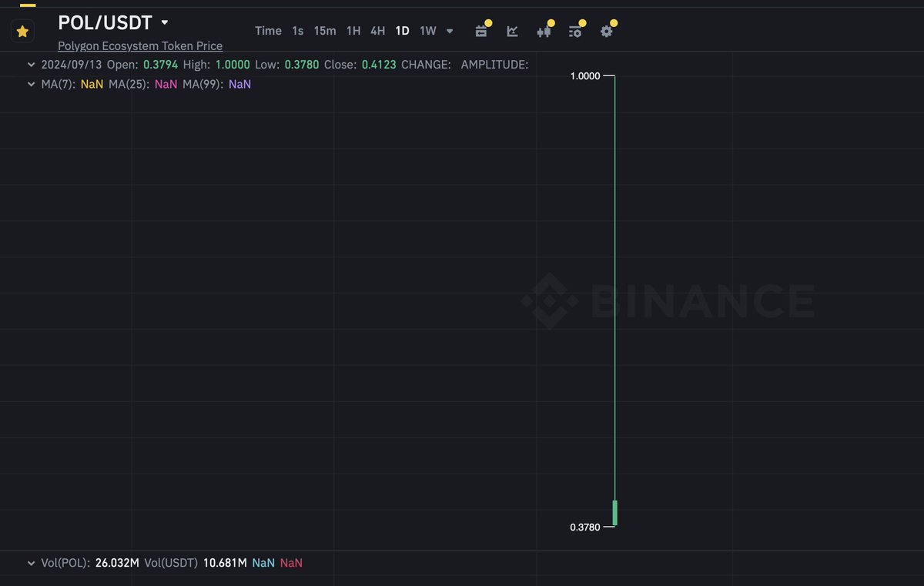Click the CHANGE: label
The image size is (924, 586).
coord(426,65)
